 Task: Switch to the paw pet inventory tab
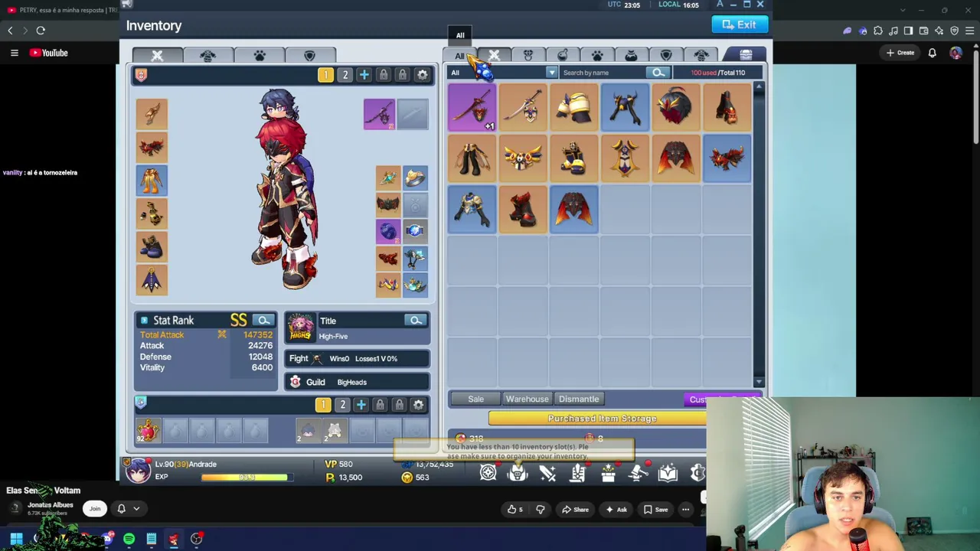tap(597, 55)
